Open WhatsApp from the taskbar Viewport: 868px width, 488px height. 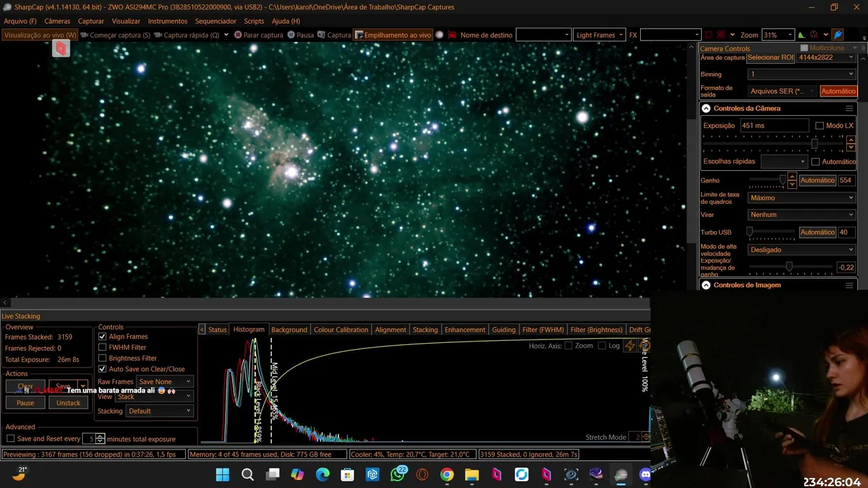[397, 474]
